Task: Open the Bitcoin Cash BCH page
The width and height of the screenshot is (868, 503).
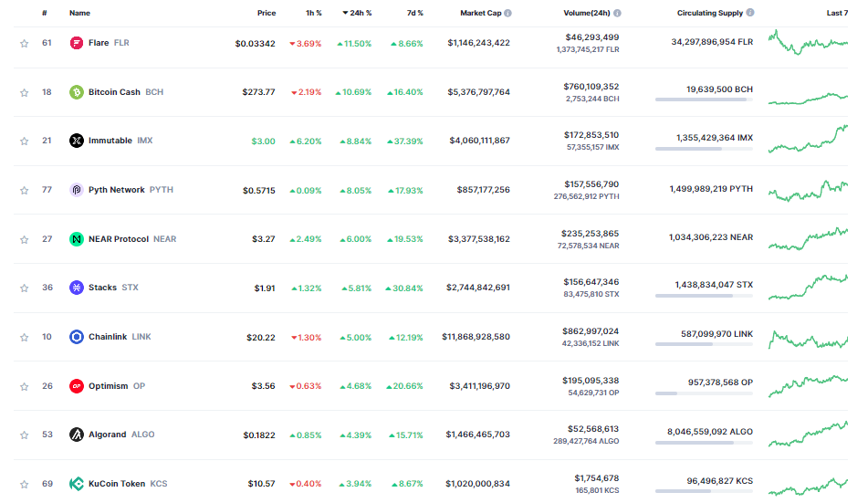Action: pos(126,92)
